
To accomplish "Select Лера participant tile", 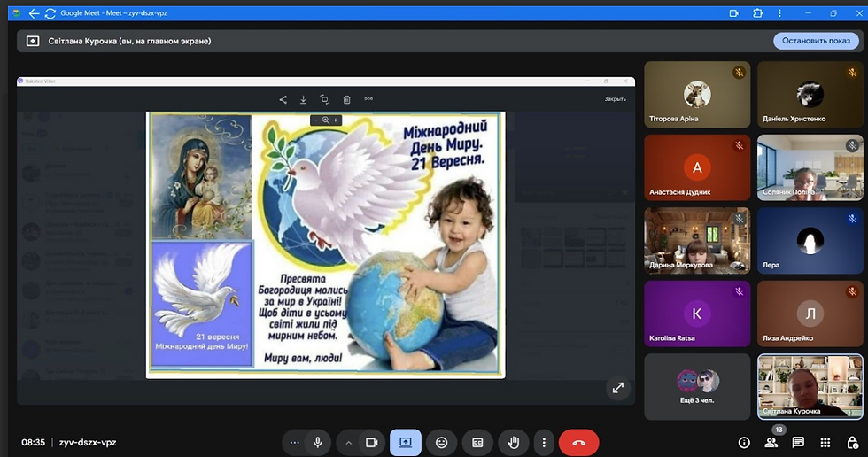I will pos(810,241).
